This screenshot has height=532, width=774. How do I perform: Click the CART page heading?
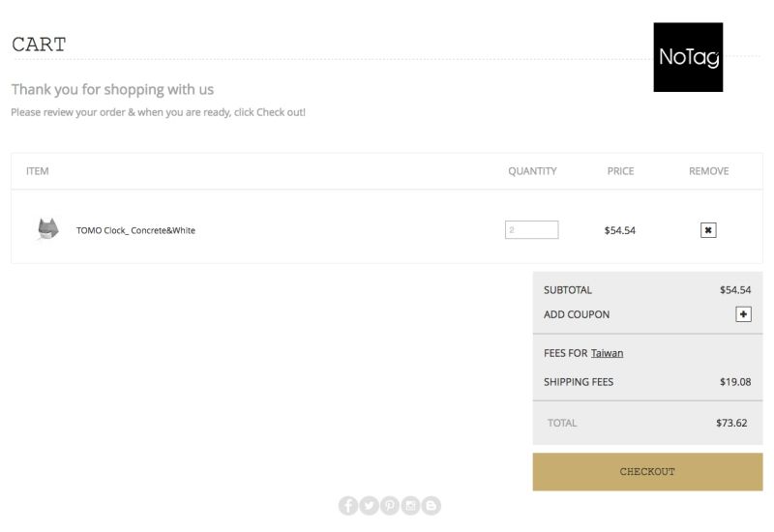pos(39,44)
